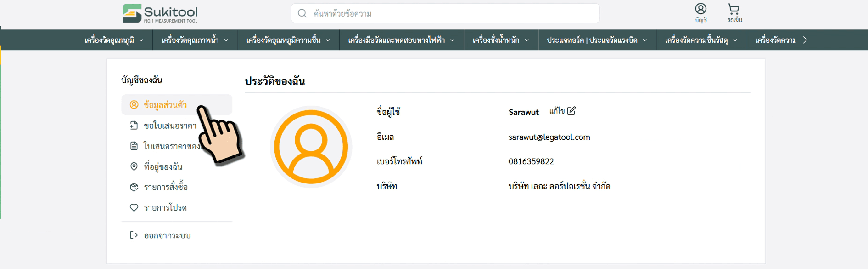
Task: Click the ขอใบเสนอราคา document icon
Action: tap(134, 125)
